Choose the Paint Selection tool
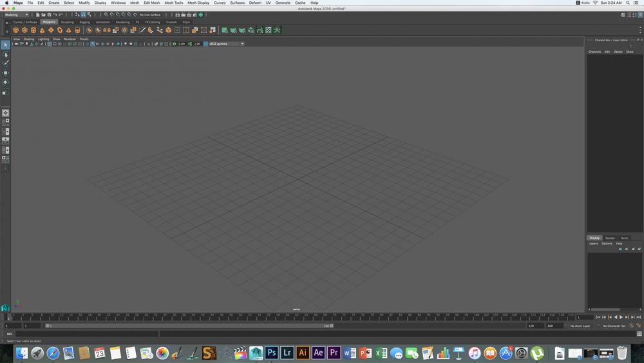The height and width of the screenshot is (363, 644). click(5, 63)
